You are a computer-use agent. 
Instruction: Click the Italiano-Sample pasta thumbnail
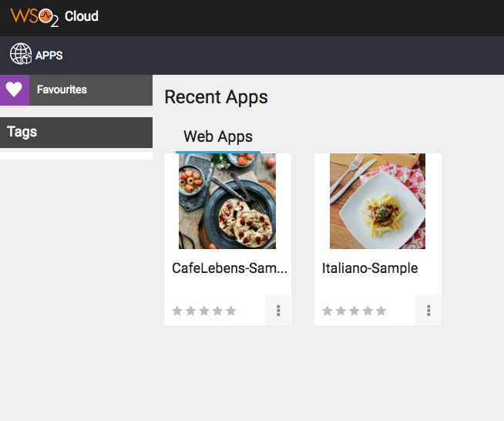[x=378, y=201]
